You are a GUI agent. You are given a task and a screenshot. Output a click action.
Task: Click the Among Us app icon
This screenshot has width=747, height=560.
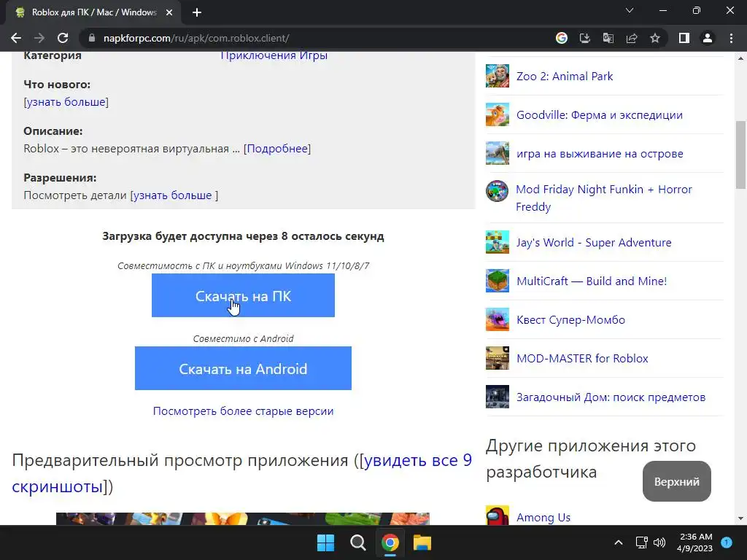click(498, 516)
